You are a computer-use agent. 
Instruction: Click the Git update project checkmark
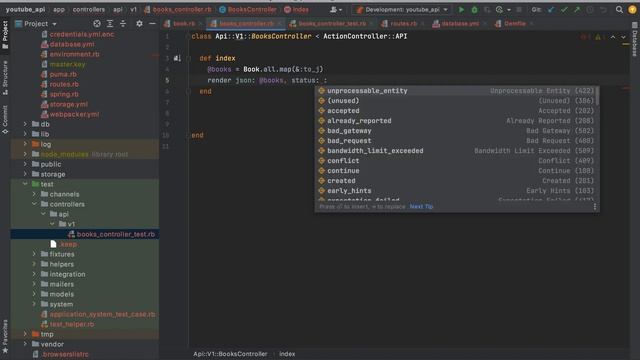551,9
